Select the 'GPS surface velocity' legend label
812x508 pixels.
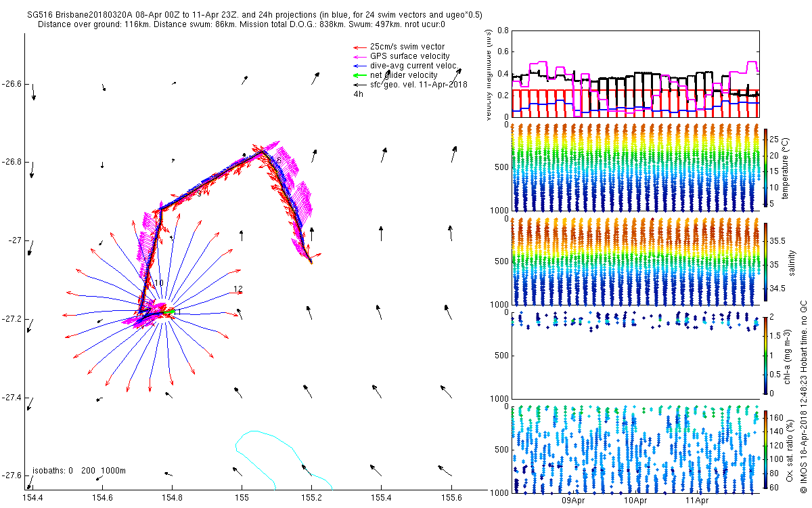[x=409, y=56]
